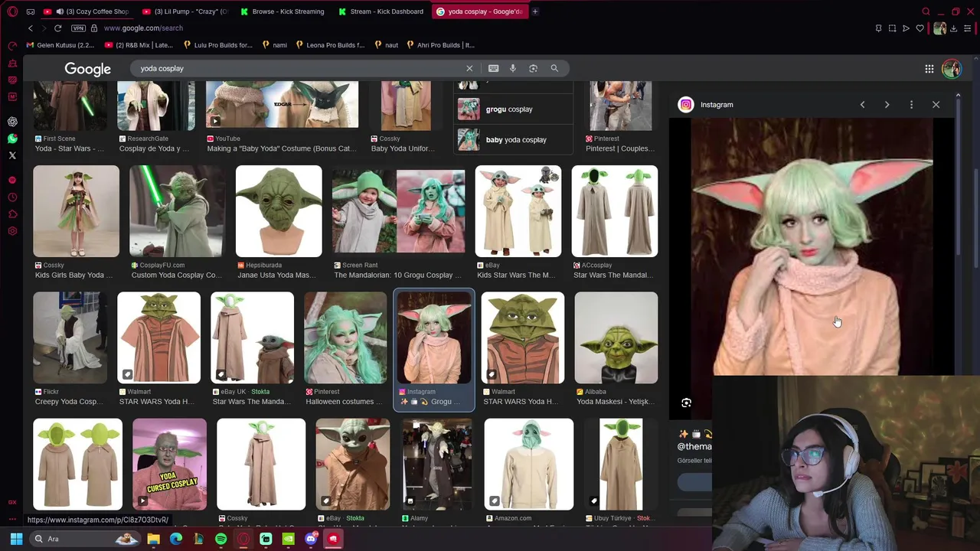980x551 pixels.
Task: Go back to the previous page
Action: click(x=31, y=28)
